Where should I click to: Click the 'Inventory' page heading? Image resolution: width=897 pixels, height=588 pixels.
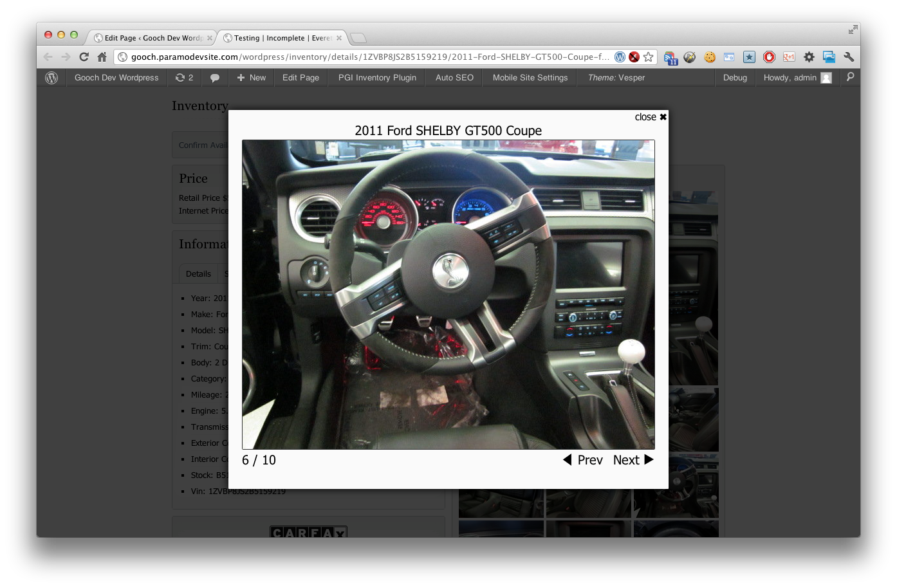tap(200, 106)
